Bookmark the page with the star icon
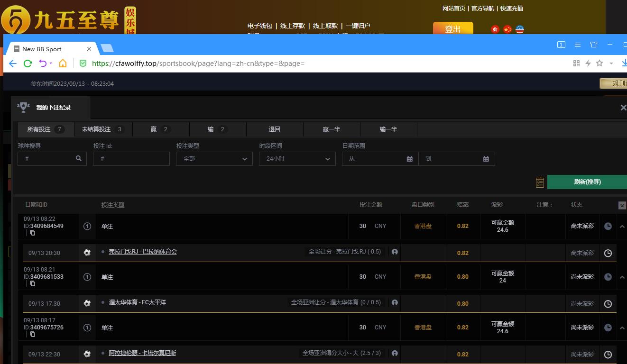The image size is (627, 364). (x=599, y=64)
